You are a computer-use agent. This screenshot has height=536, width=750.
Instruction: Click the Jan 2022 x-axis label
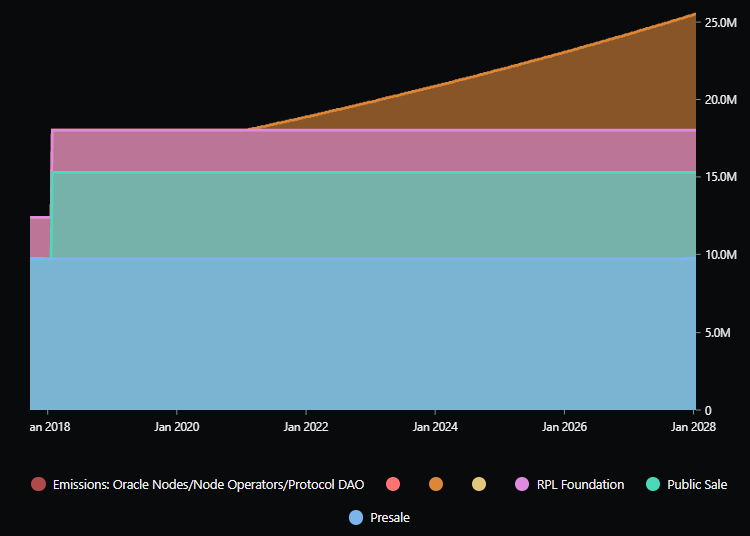click(306, 426)
